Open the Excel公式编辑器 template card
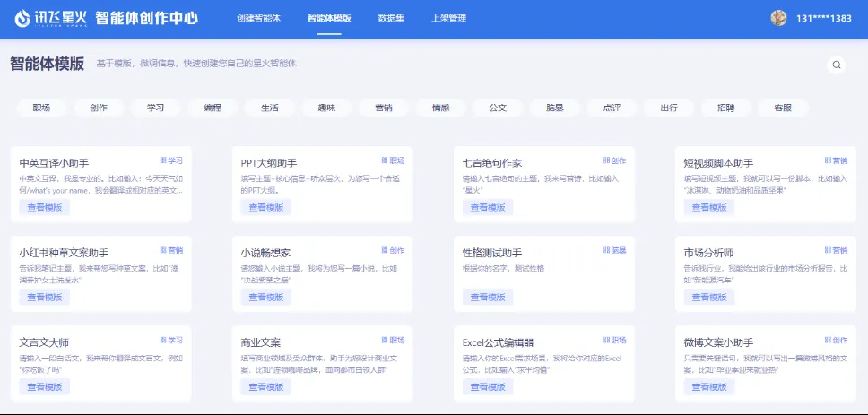The image size is (868, 415). 498,342
